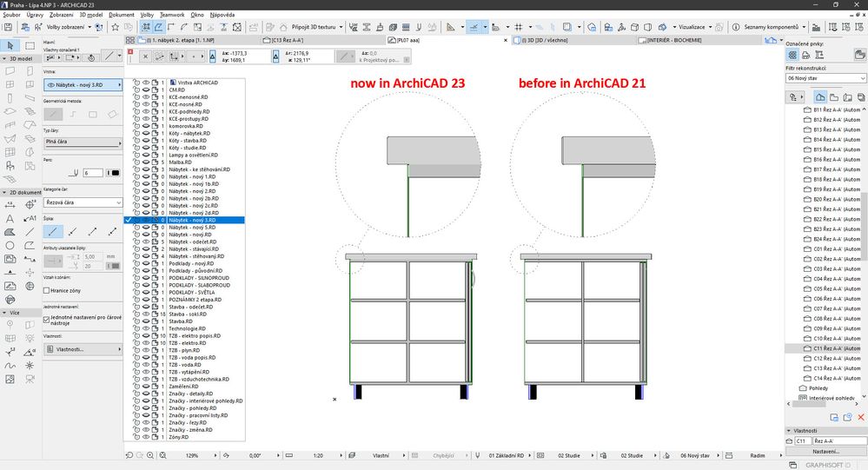868x470 pixels.
Task: Toggle eye icon for Stavba.RD layer
Action: [x=146, y=321]
